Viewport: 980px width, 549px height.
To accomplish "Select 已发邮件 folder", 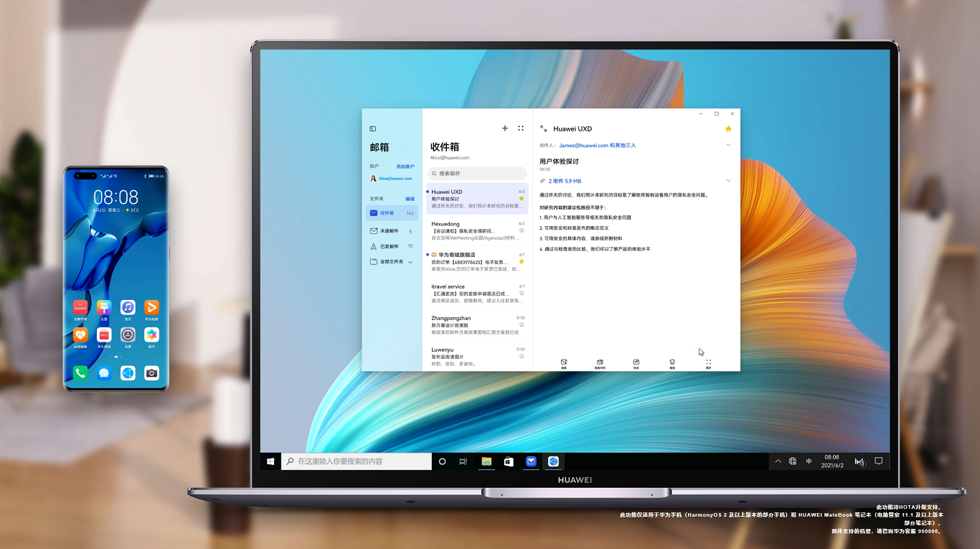I will (391, 246).
